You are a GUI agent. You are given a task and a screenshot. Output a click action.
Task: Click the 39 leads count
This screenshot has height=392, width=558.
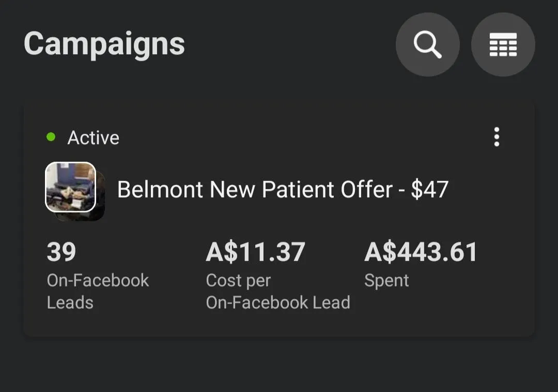(61, 252)
